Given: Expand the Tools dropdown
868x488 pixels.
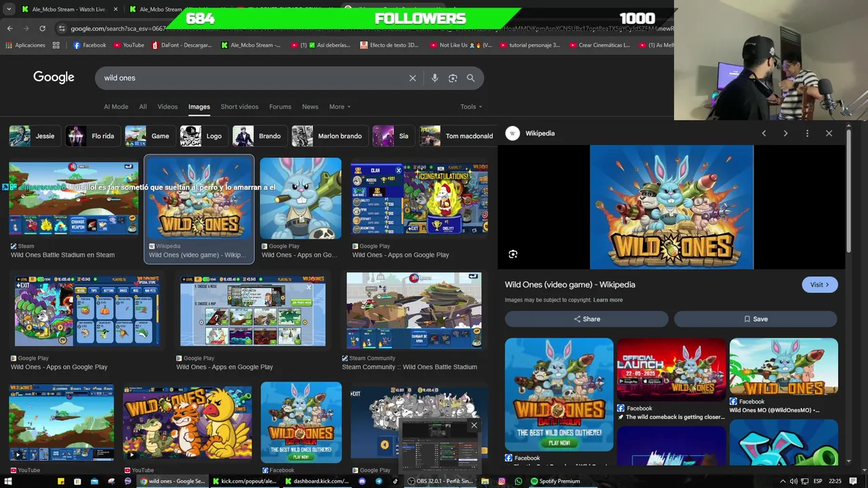Looking at the screenshot, I should coord(471,106).
